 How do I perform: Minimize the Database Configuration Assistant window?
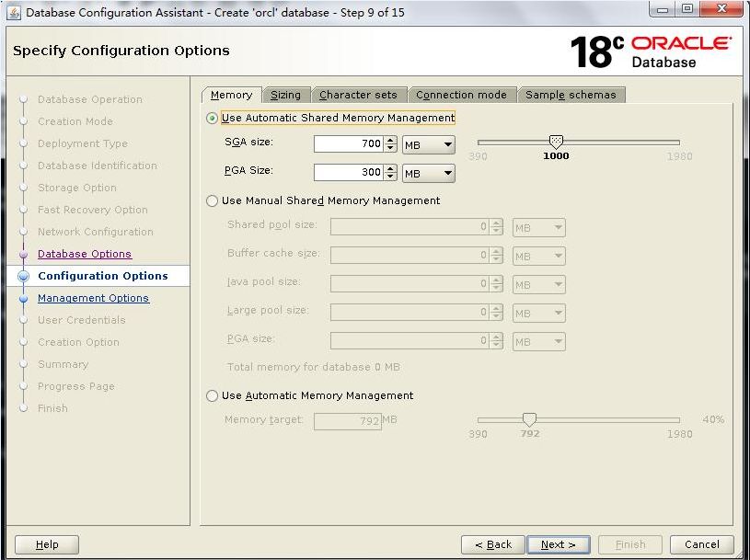pos(662,9)
